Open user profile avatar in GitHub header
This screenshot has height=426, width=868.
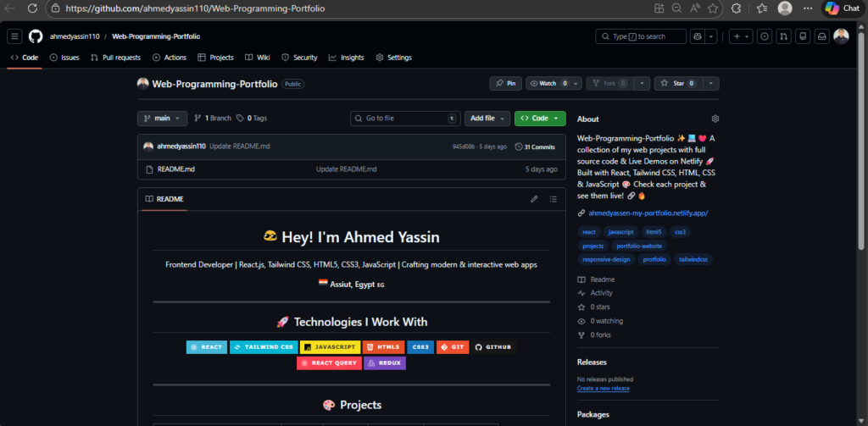coord(842,36)
